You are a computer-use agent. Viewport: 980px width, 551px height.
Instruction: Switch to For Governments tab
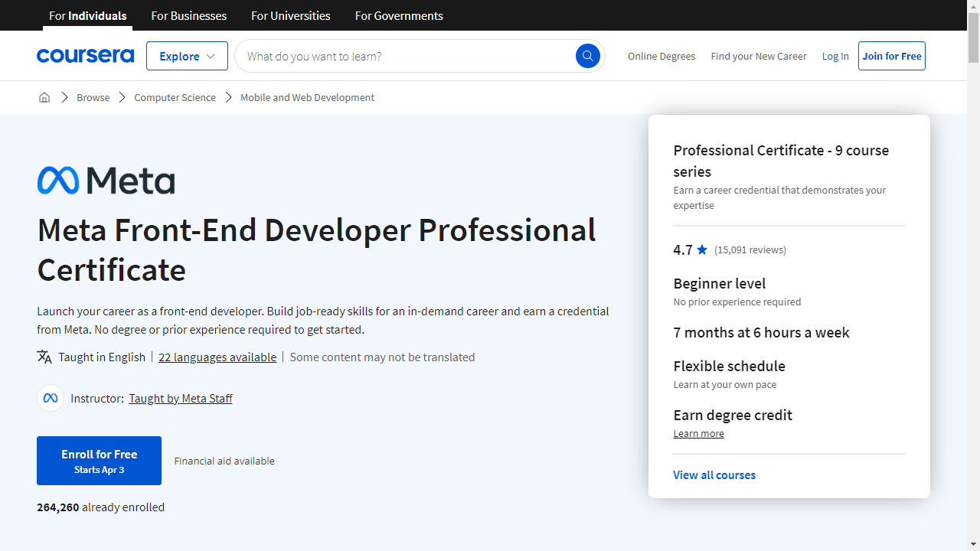click(399, 15)
